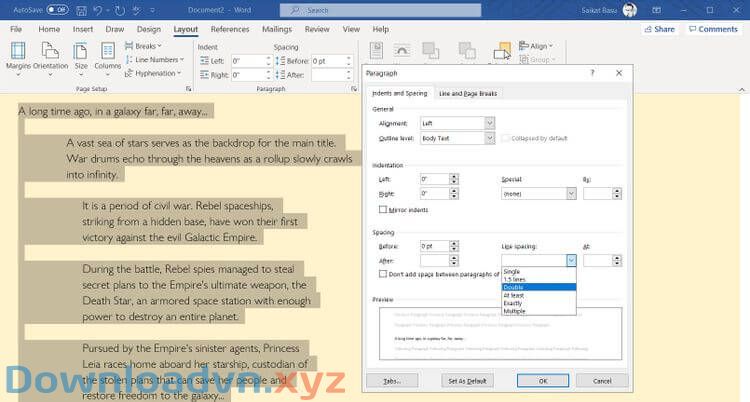Switch to the Draw ribbon tab

coord(115,29)
